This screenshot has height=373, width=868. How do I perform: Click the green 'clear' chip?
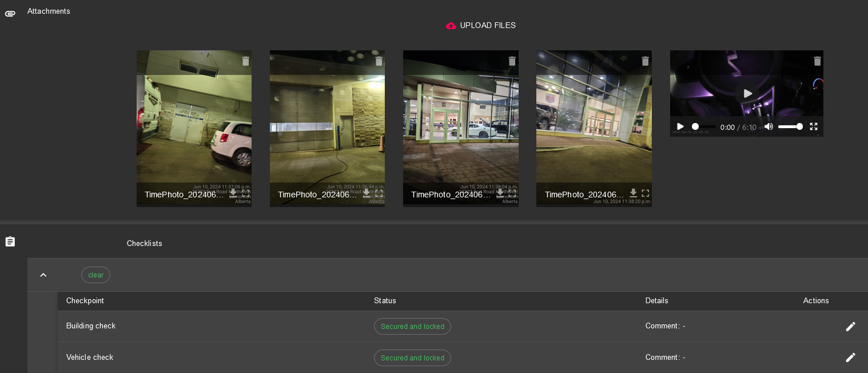[95, 275]
